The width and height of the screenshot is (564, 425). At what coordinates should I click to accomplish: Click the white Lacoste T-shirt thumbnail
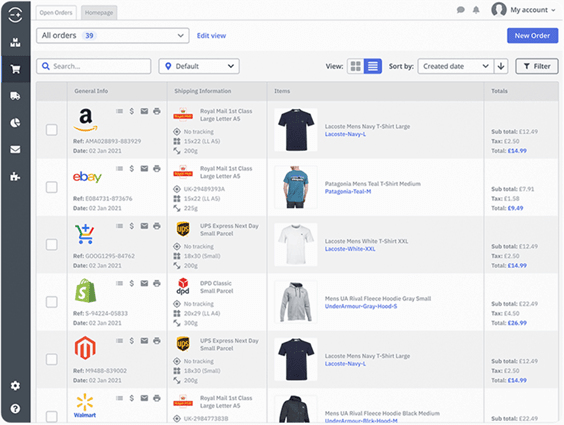click(x=296, y=245)
